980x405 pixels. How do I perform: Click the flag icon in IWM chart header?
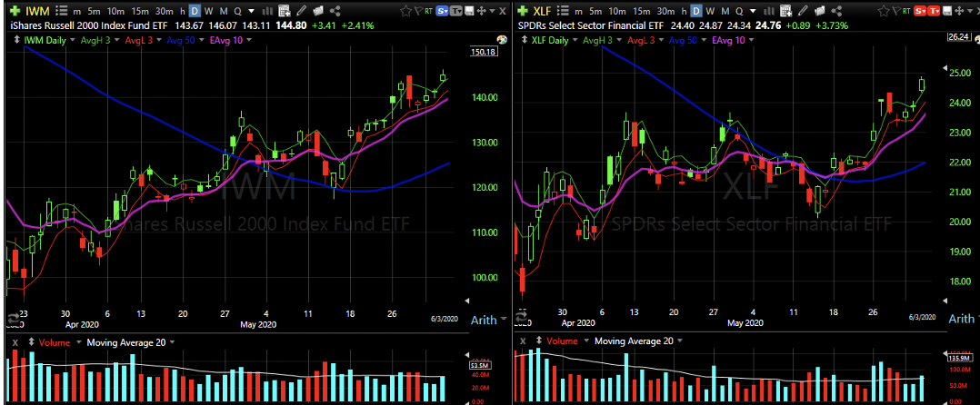(x=419, y=11)
